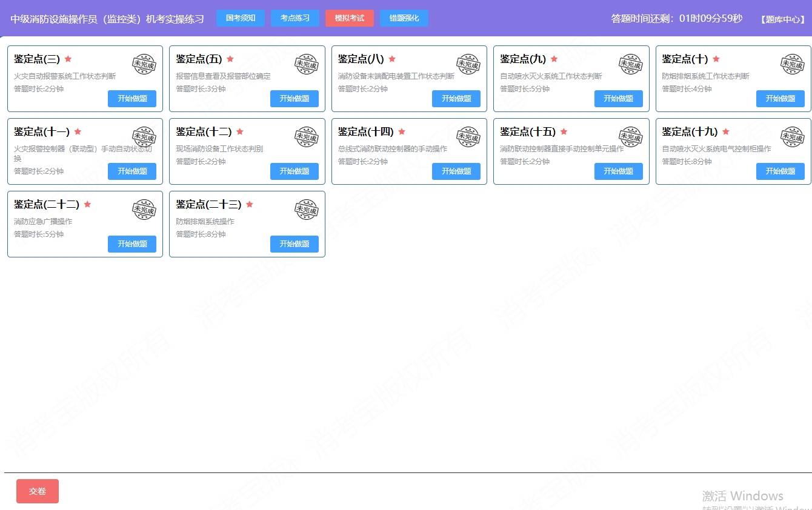The width and height of the screenshot is (812, 510).
Task: Click 消防设备末端配电装置工作状态判断 text
Action: click(x=396, y=76)
